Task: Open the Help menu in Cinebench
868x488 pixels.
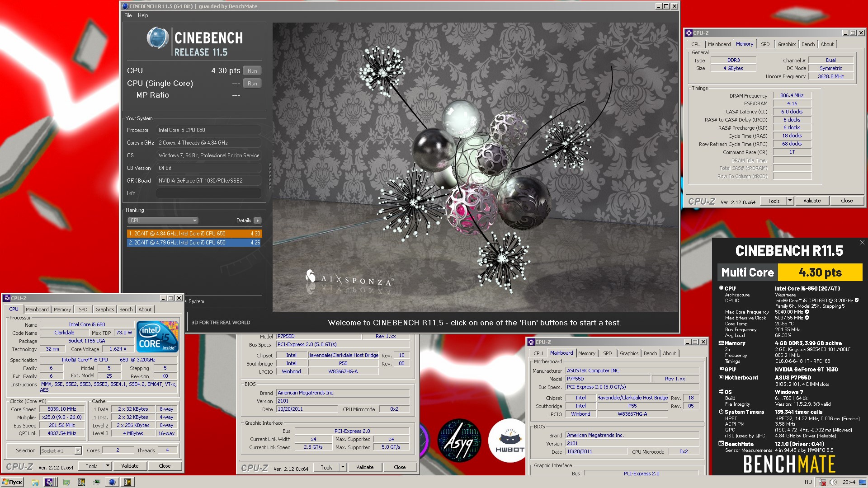Action: [x=143, y=15]
